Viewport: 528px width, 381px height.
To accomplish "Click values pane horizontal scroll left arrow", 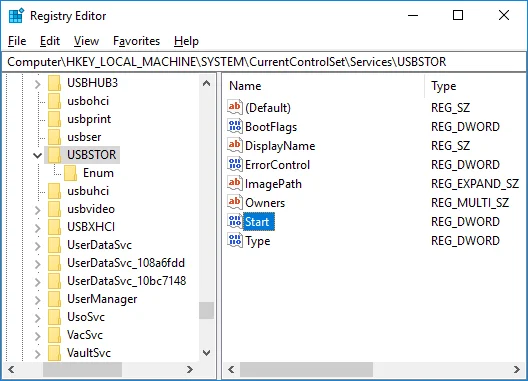I will pyautogui.click(x=231, y=369).
